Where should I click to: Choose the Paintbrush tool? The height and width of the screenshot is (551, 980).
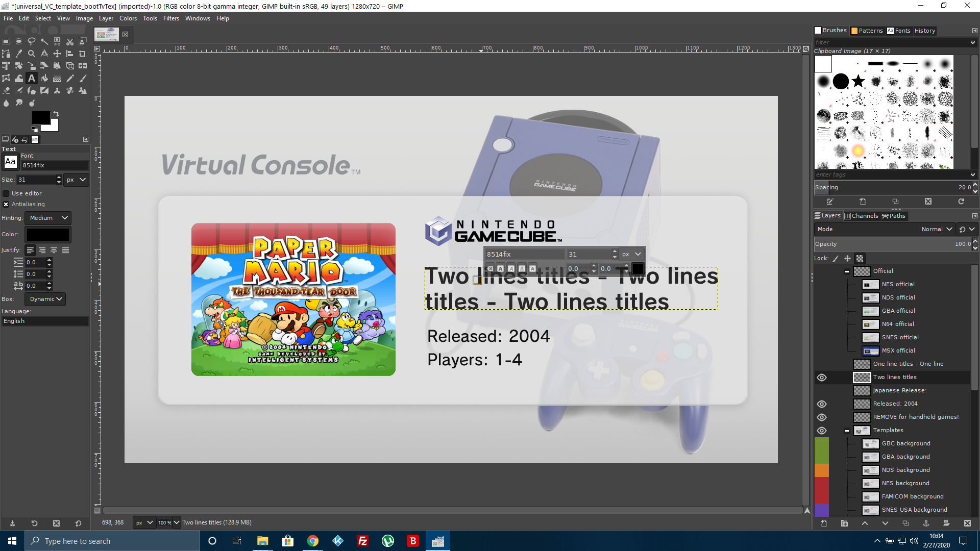83,78
